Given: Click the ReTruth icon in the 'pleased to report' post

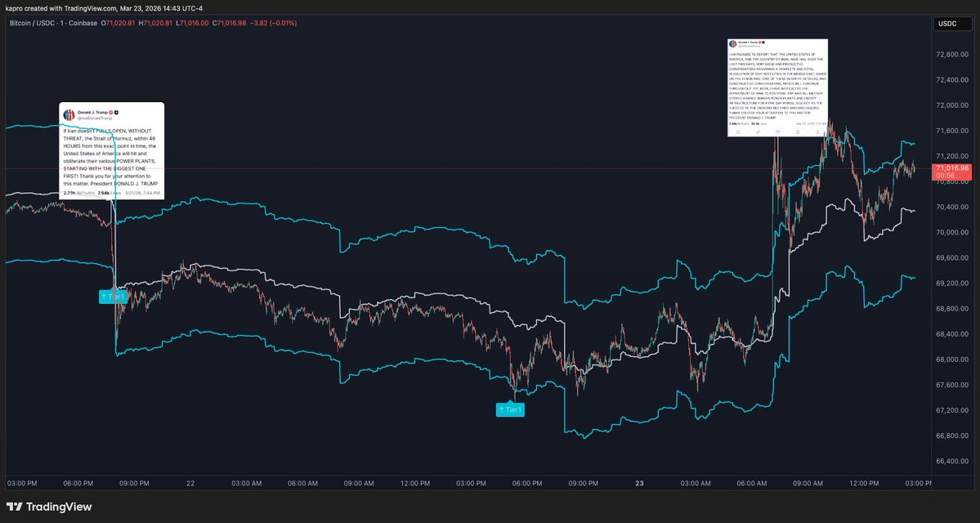Looking at the screenshot, I should point(758,132).
